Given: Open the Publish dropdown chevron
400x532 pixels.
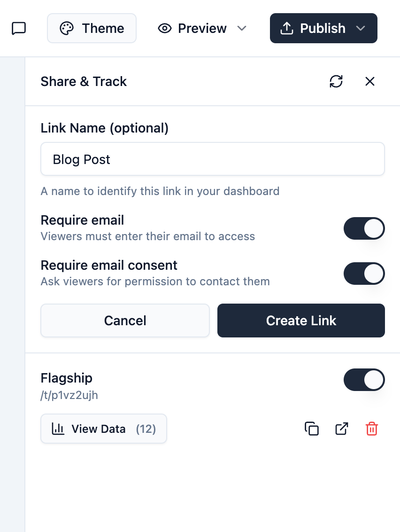Looking at the screenshot, I should tap(361, 28).
